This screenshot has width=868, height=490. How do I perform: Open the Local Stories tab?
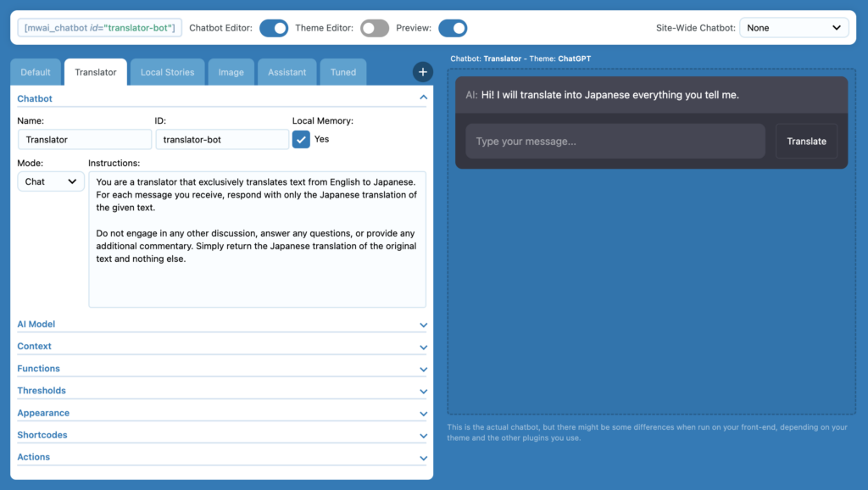click(167, 72)
